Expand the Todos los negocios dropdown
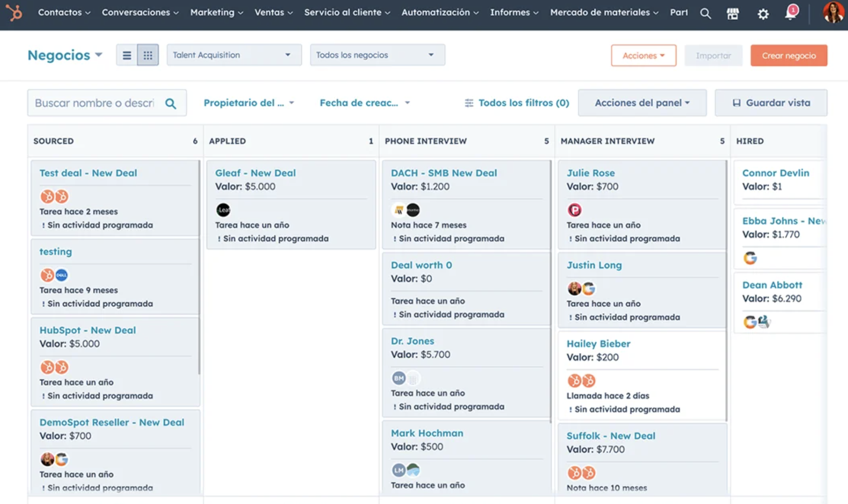 coord(377,55)
